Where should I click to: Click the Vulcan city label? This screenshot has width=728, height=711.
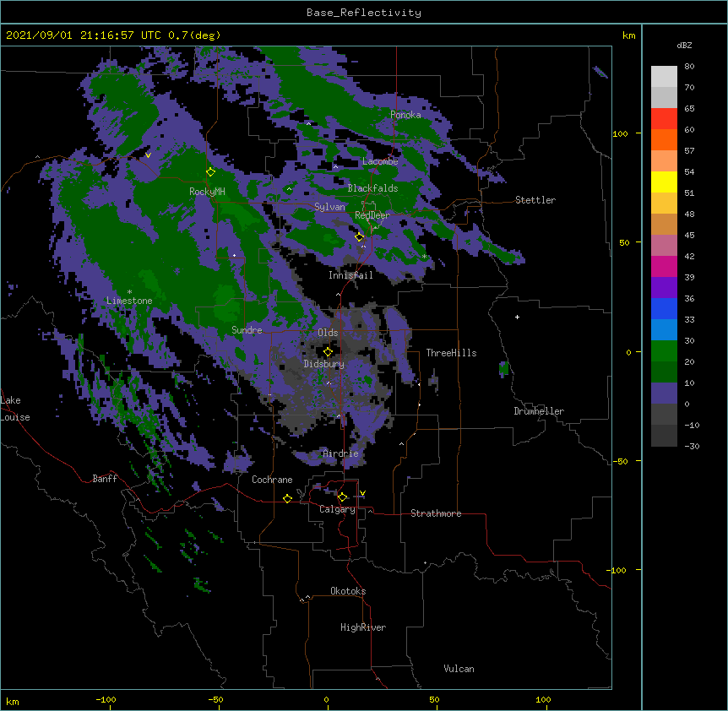pos(459,669)
